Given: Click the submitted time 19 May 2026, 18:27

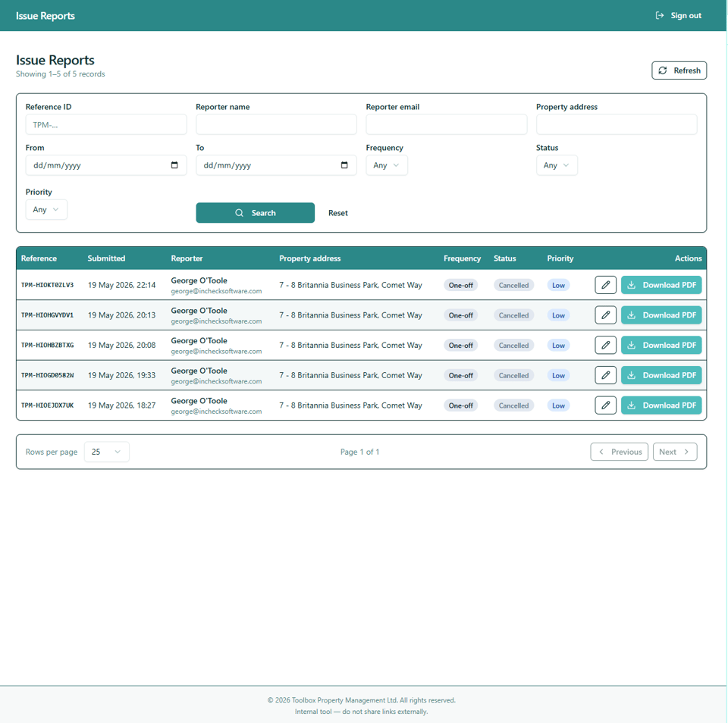Looking at the screenshot, I should (x=121, y=405).
